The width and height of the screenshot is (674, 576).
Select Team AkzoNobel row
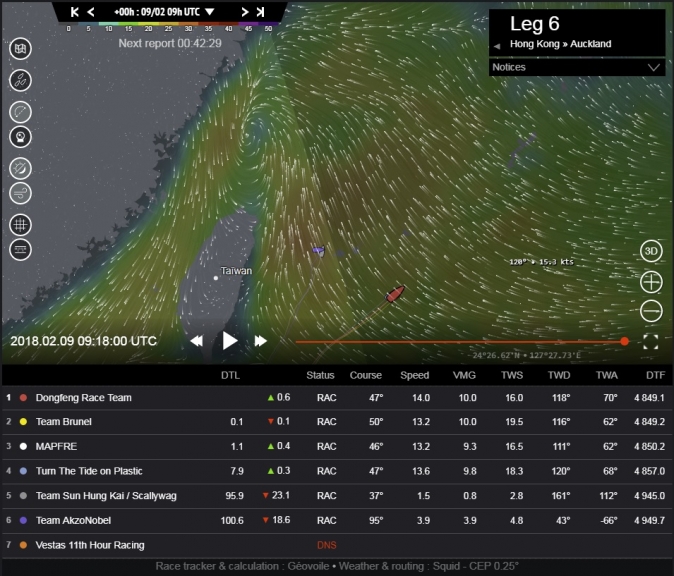[x=337, y=521]
